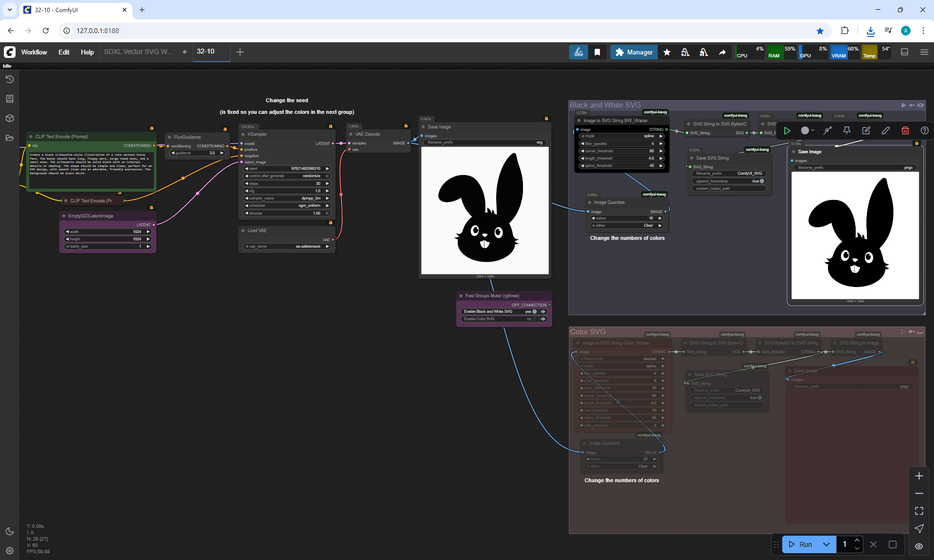
Task: Click the delete trash icon in node toolbar
Action: pyautogui.click(x=905, y=130)
